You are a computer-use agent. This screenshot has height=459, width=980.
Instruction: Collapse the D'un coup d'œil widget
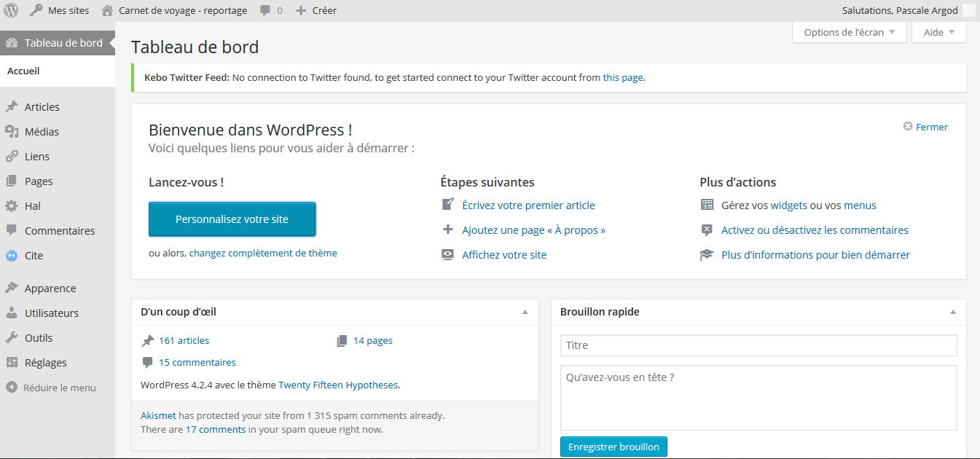pyautogui.click(x=525, y=312)
